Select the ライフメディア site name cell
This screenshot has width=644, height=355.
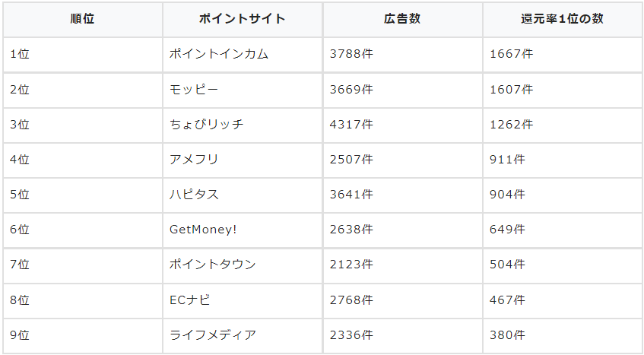pos(213,335)
